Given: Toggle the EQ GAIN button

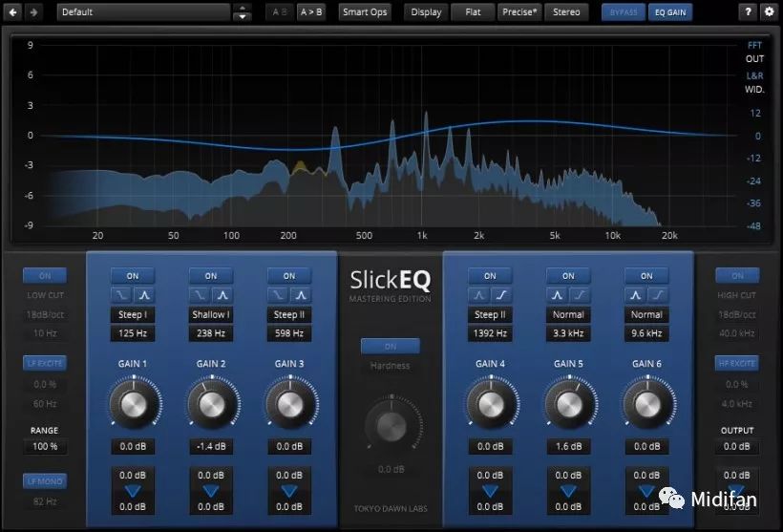Looking at the screenshot, I should 670,12.
